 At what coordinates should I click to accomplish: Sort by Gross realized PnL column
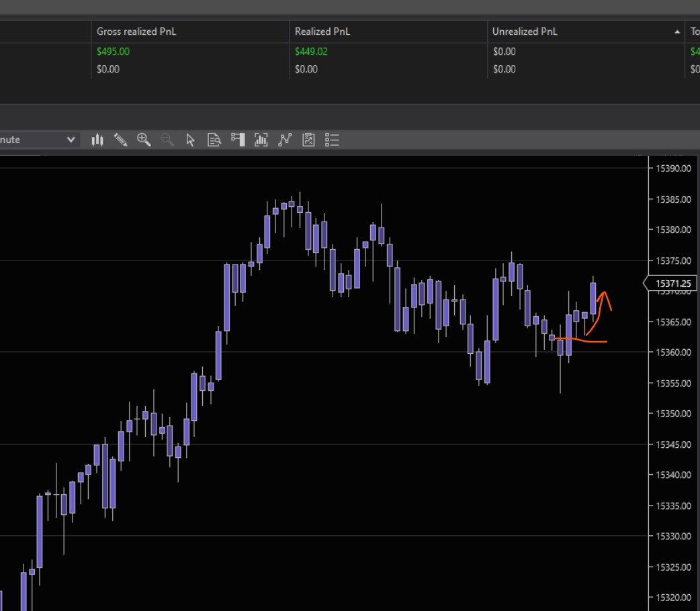coord(136,32)
